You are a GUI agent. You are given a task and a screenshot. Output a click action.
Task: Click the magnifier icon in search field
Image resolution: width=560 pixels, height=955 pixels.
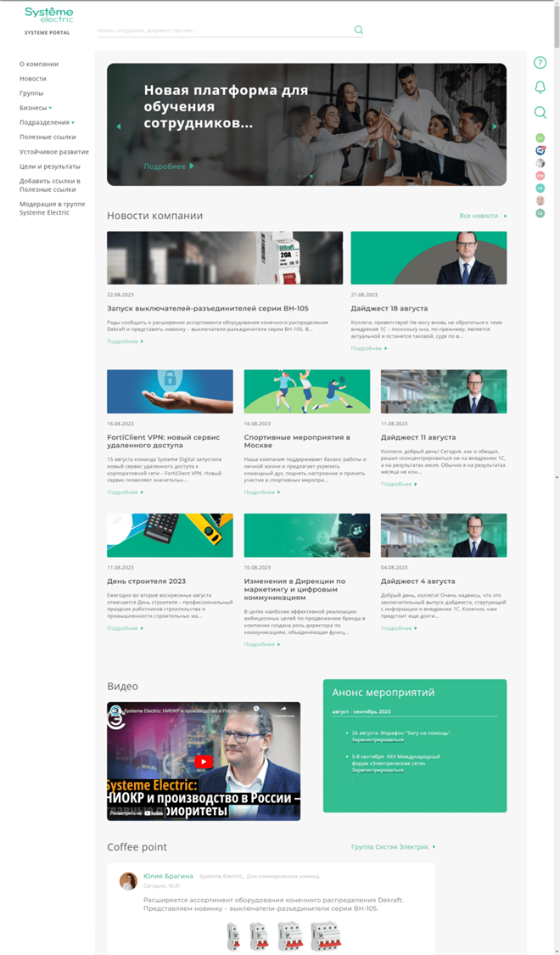click(x=359, y=29)
